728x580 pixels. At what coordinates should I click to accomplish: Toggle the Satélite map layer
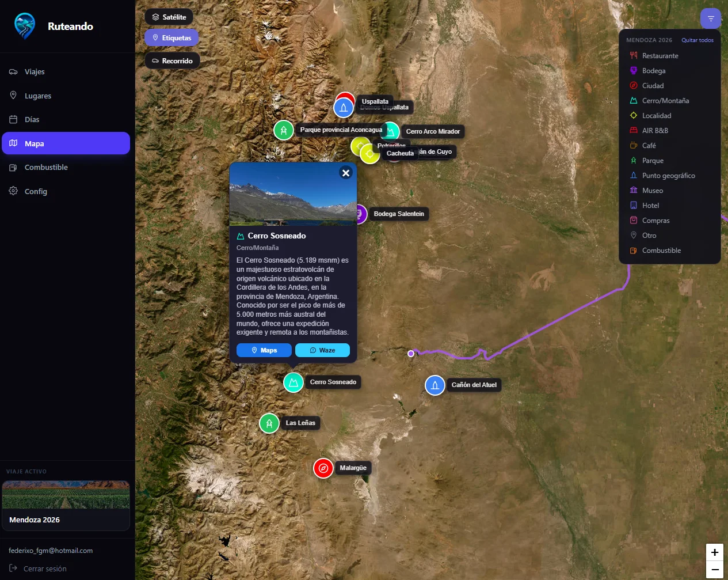click(x=169, y=17)
